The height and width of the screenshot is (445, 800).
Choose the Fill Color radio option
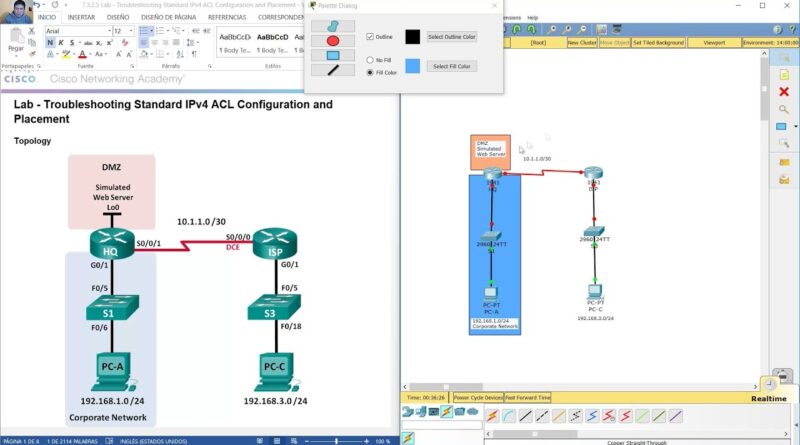[x=370, y=73]
